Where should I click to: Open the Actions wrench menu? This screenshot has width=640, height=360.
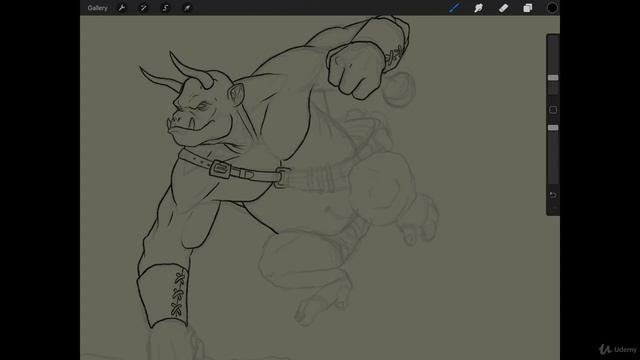tap(122, 8)
